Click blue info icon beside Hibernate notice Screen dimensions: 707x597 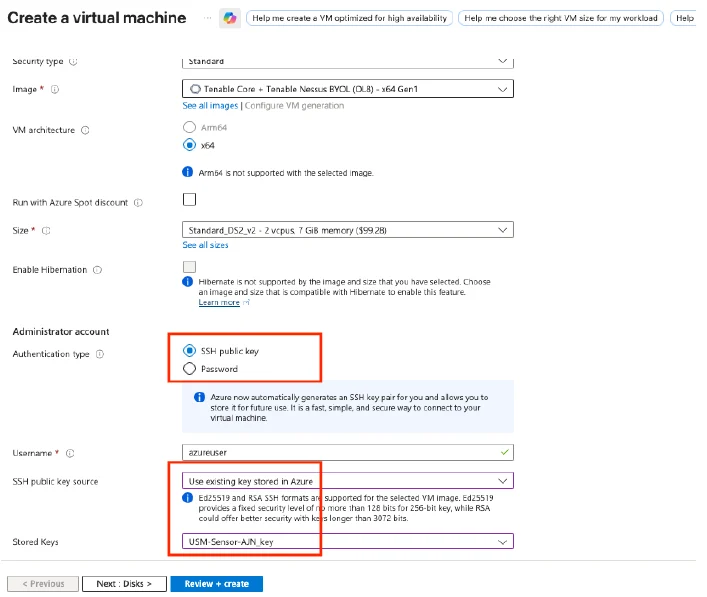click(x=188, y=282)
